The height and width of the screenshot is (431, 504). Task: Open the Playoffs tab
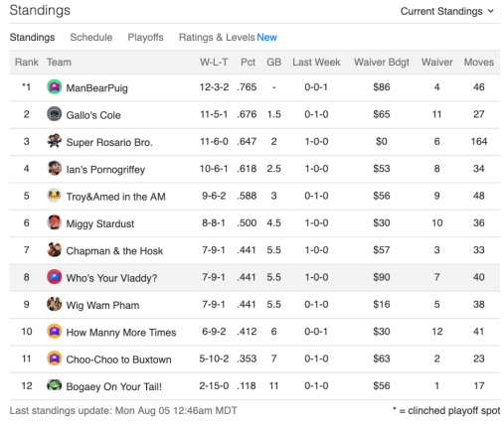(145, 38)
